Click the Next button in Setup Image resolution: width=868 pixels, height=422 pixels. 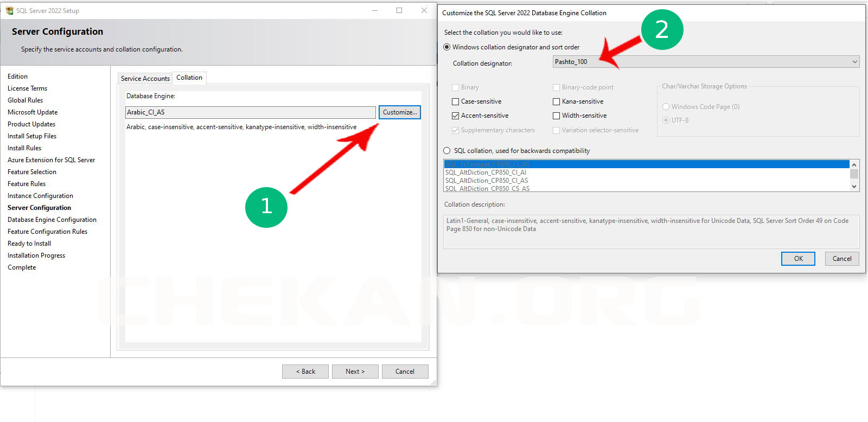[355, 372]
